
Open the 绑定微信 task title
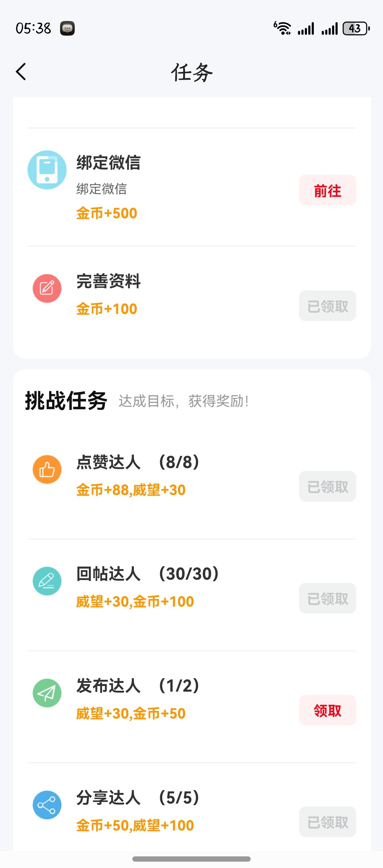108,163
